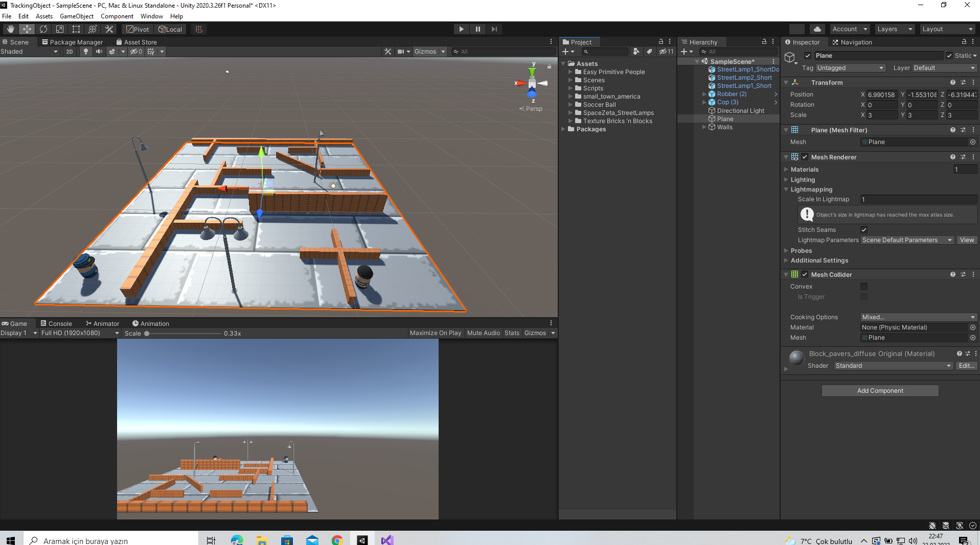Screen dimensions: 980x545
Task: Toggle scene audio speaker icon
Action: (x=99, y=51)
